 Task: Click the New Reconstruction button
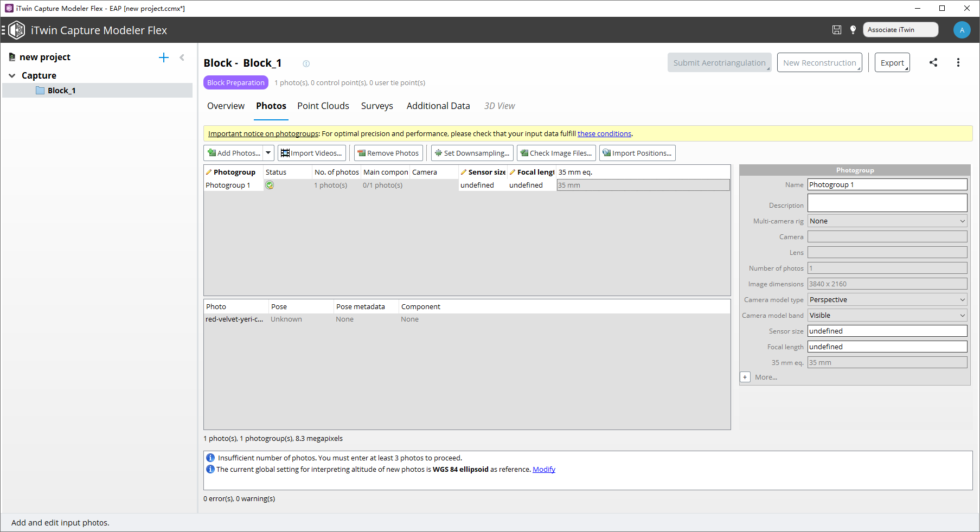click(819, 62)
